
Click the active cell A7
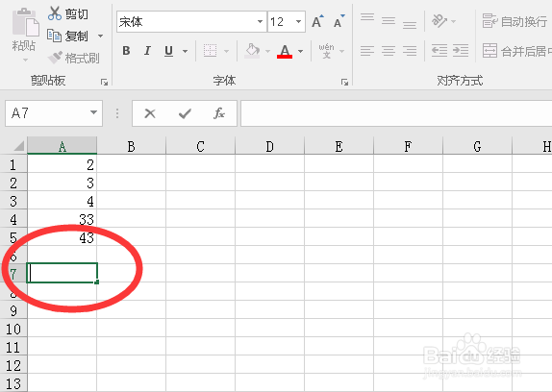pos(62,273)
